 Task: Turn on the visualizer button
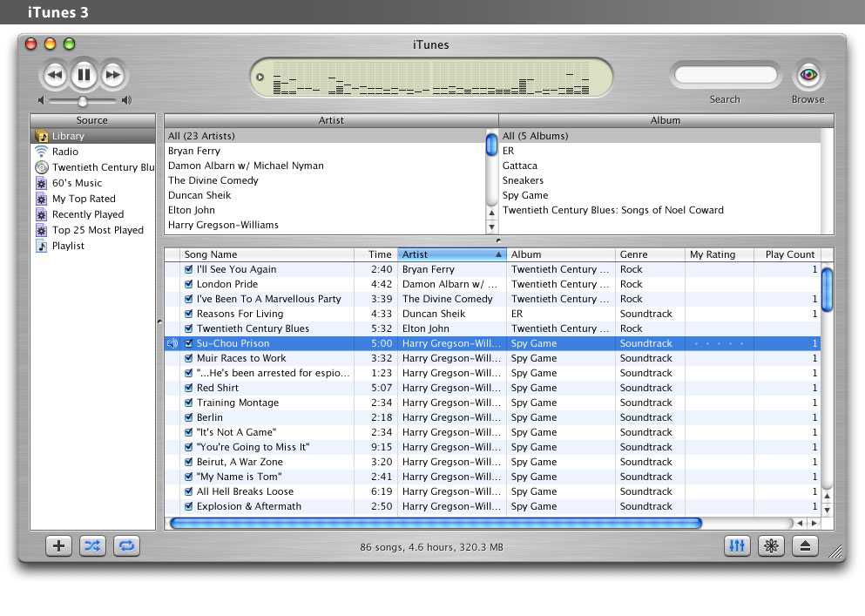(x=771, y=546)
